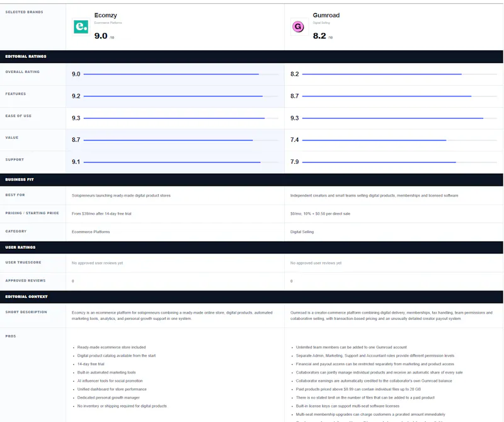Click '14-day free trial' pro item
Screen dimensions: 504x422
(x=91, y=364)
